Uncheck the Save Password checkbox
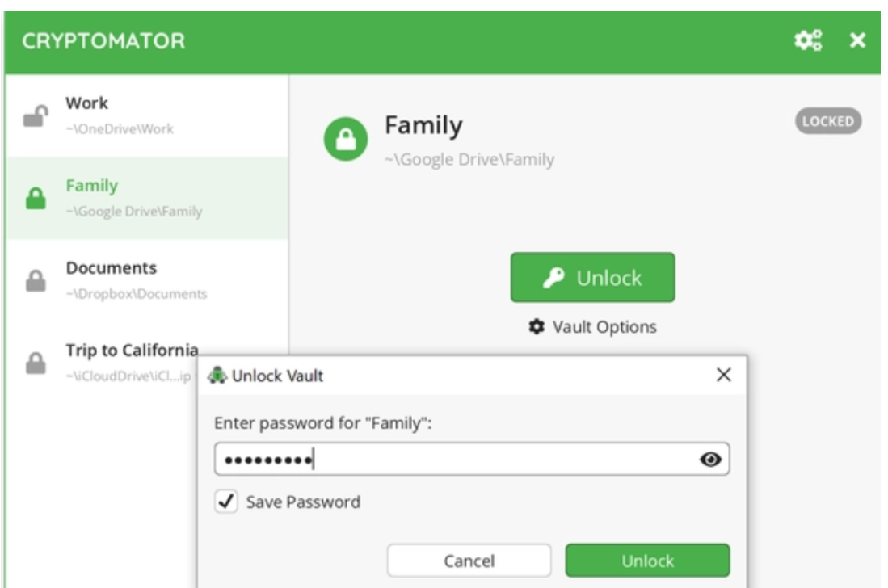The width and height of the screenshot is (888, 588). pyautogui.click(x=226, y=502)
